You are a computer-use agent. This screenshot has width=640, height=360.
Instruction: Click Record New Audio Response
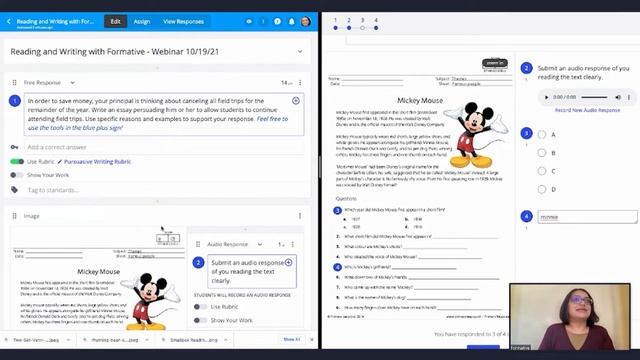[587, 110]
